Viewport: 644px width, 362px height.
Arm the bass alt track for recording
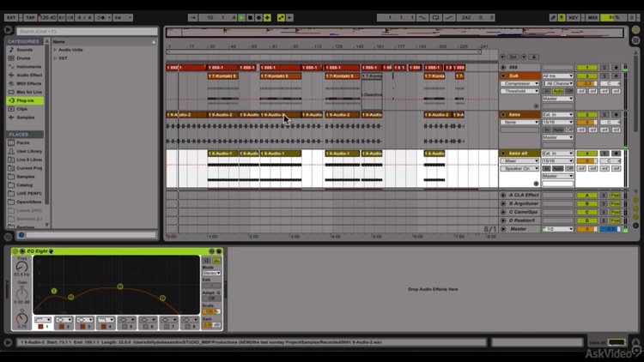coord(616,154)
